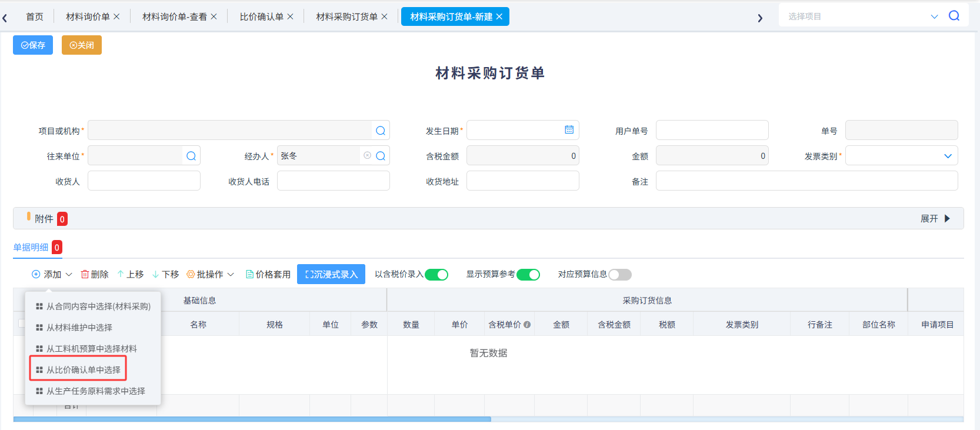This screenshot has height=430, width=980.
Task: Toggle the 以含税价录入 switch
Action: (x=436, y=275)
